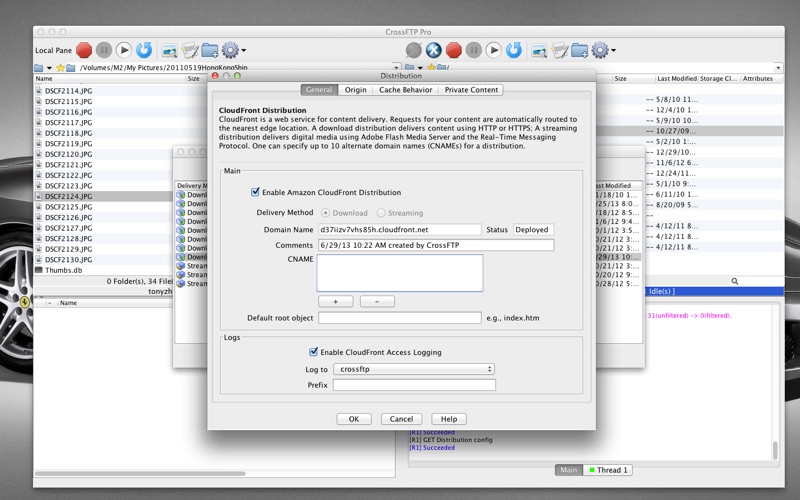The image size is (800, 500).
Task: Switch to the Origin tab
Action: pyautogui.click(x=355, y=90)
